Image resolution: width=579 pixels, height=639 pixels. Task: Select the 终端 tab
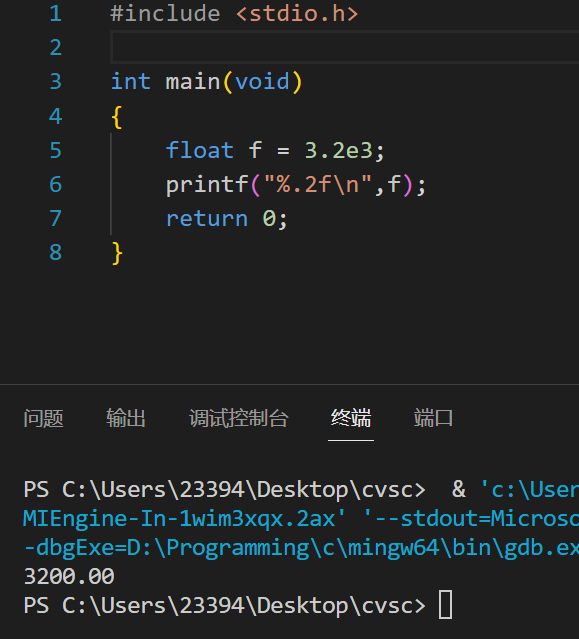(x=351, y=419)
